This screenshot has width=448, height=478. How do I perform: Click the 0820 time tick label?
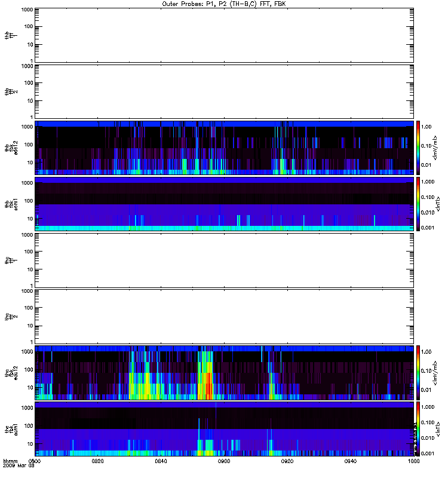(x=97, y=461)
